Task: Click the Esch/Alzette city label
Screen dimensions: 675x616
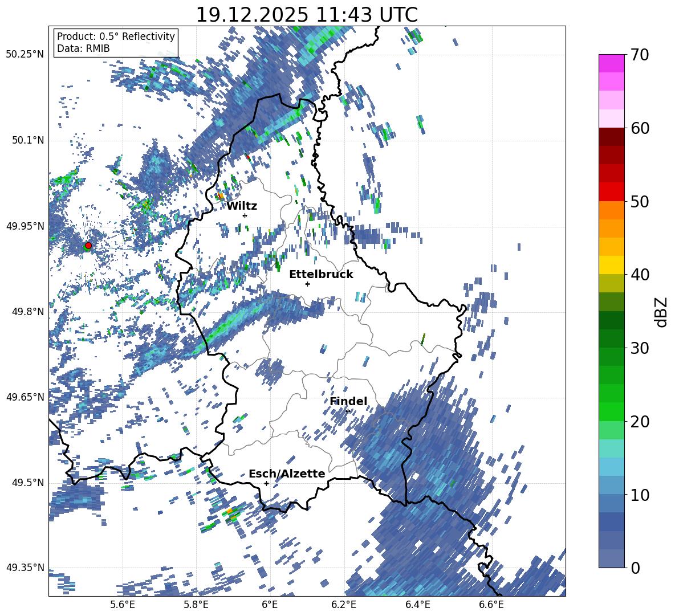Action: [x=287, y=474]
